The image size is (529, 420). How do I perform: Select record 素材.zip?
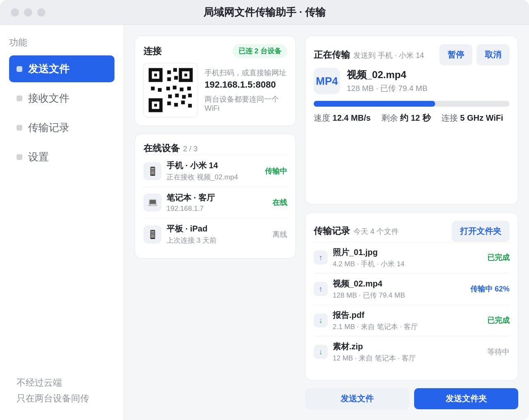click(x=412, y=352)
